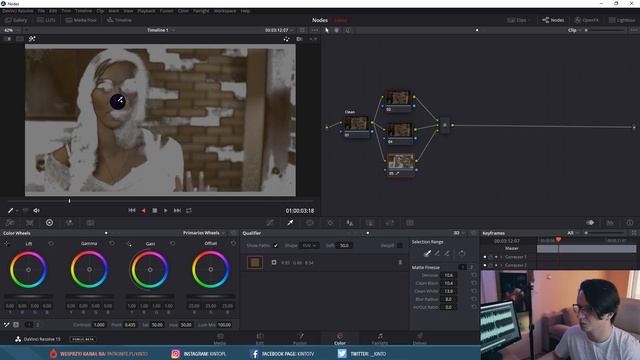The image size is (640, 360).
Task: Select the picker tool in Selection Range
Action: tap(427, 253)
